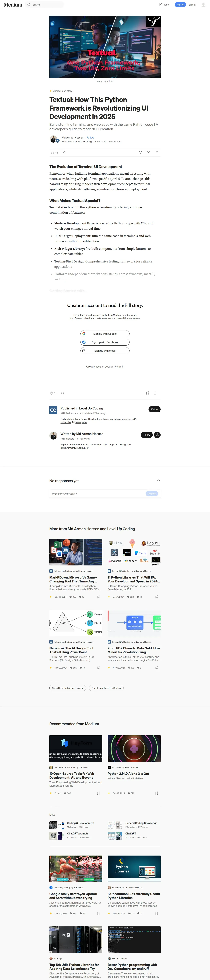Open the Medium logo homepage
This screenshot has height=980, width=210.
pos(13,5)
